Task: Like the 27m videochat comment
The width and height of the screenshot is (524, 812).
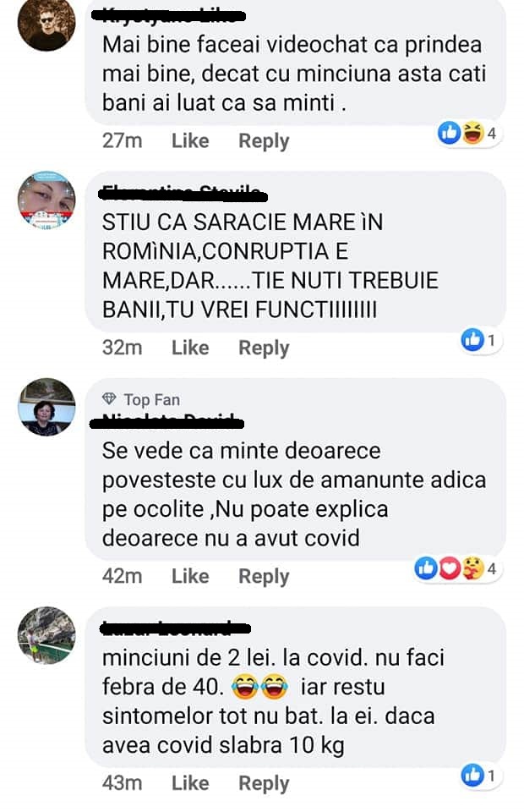Action: coord(190,141)
